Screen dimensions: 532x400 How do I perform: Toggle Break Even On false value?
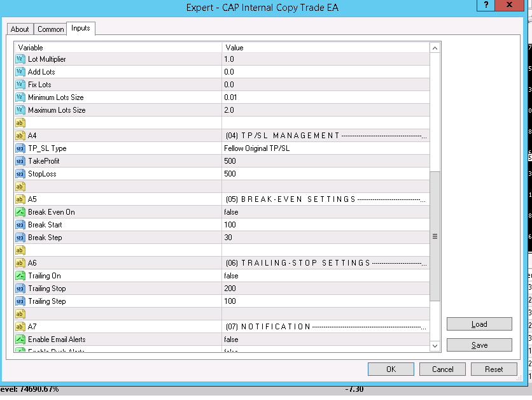(x=326, y=212)
